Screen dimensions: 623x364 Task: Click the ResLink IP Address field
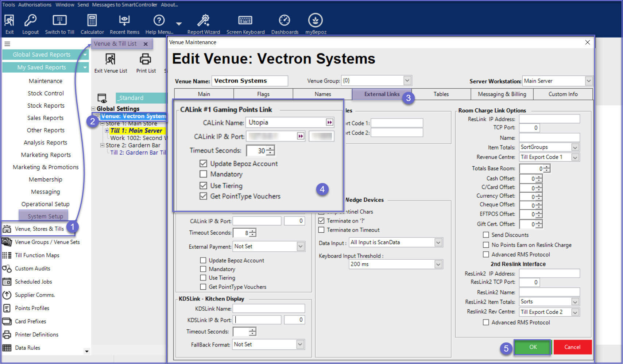549,119
